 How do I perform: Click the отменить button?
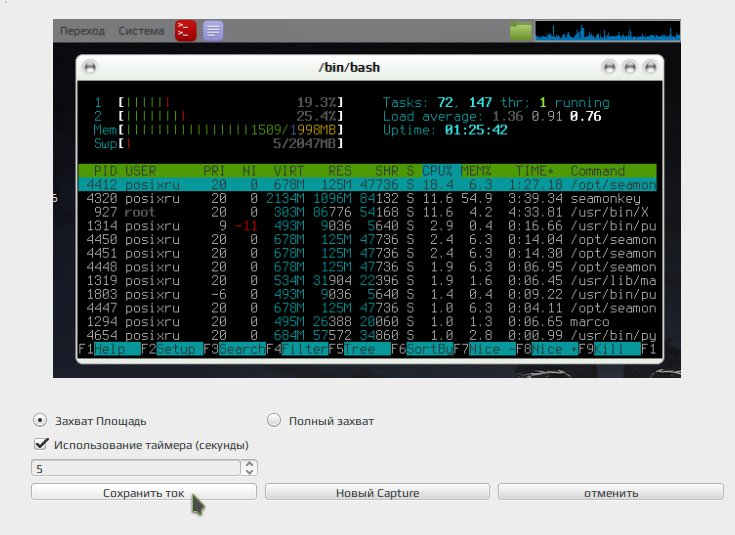tap(611, 493)
